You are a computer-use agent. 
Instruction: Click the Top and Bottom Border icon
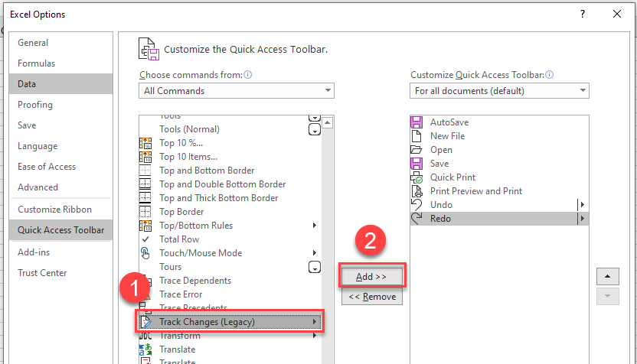tap(145, 171)
